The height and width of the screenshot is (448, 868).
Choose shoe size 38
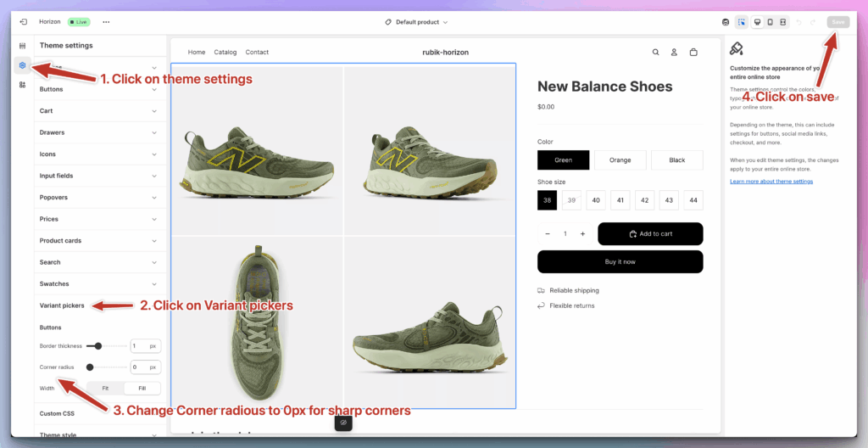[547, 200]
